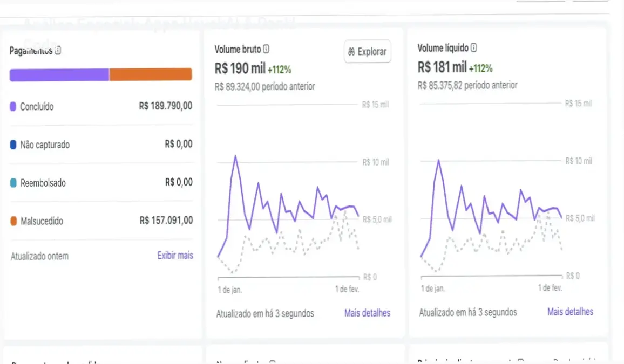Click the Atualizado ontem text
This screenshot has width=624, height=364.
39,256
